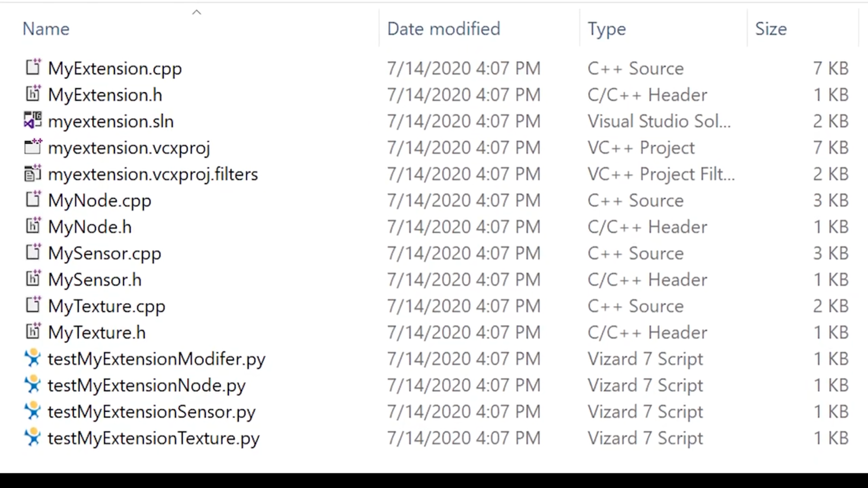Image resolution: width=868 pixels, height=488 pixels.
Task: Click the Vizard icon for testMyExtensionNode.py
Action: point(33,384)
